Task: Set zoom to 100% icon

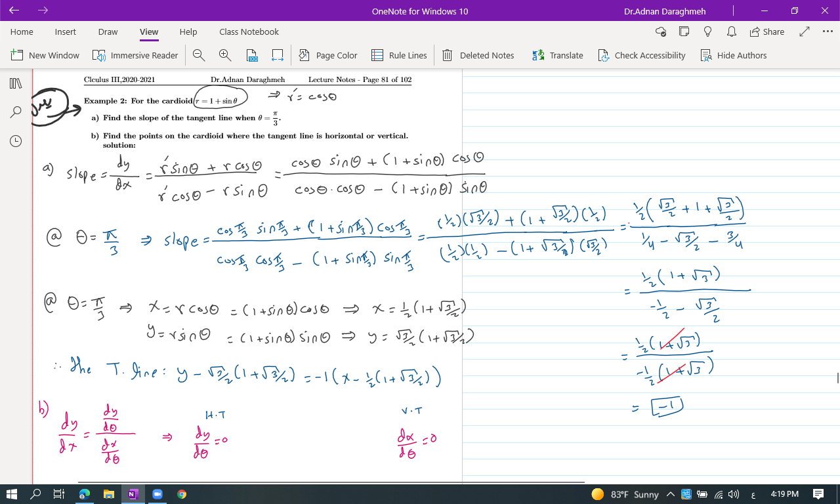Action: click(x=253, y=56)
